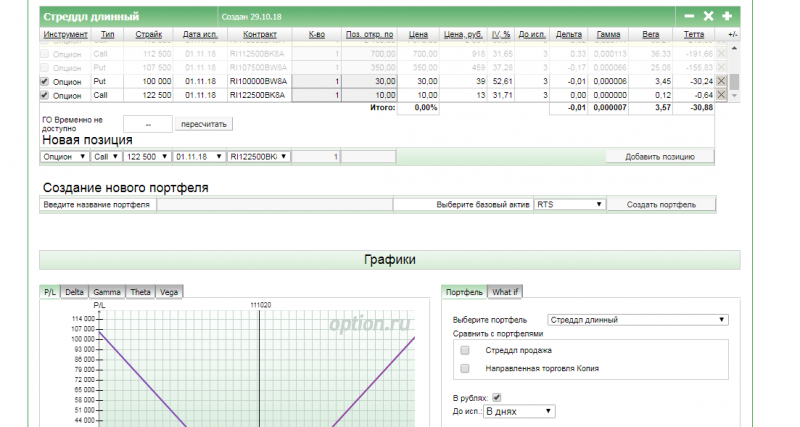
Task: Click scroll up arrow of positions table
Action: click(x=734, y=48)
